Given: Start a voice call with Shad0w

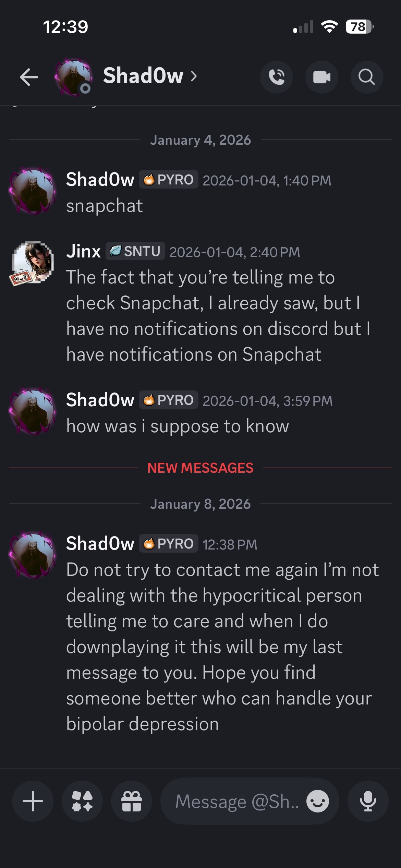Looking at the screenshot, I should click(276, 77).
